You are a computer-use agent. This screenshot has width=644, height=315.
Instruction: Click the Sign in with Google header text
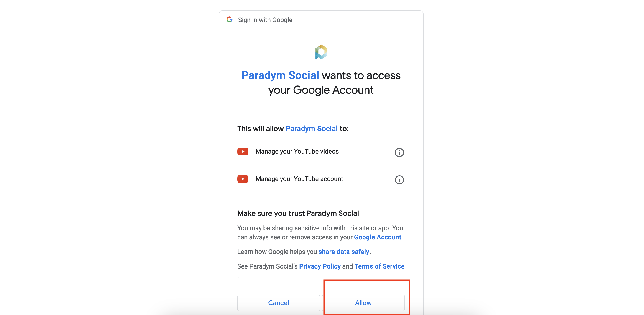coord(265,20)
